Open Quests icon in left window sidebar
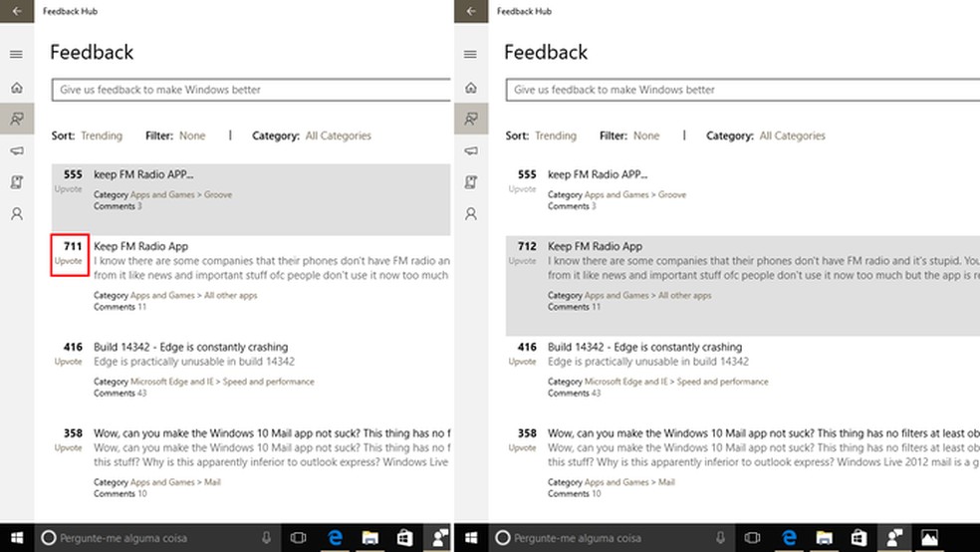 (16, 182)
